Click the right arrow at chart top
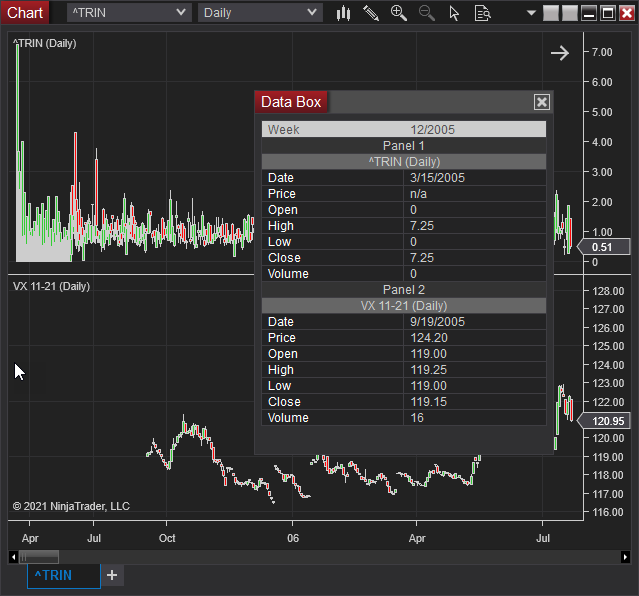This screenshot has width=639, height=596. [560, 53]
